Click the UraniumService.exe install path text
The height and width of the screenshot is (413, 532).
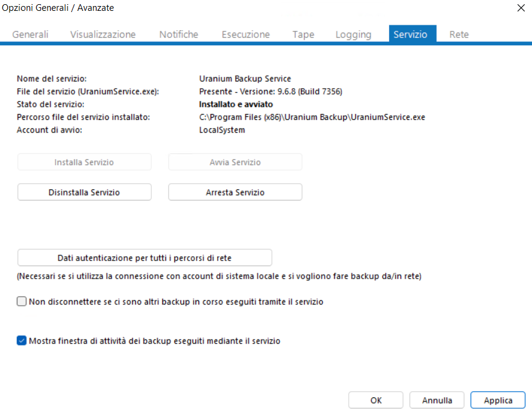(x=312, y=117)
